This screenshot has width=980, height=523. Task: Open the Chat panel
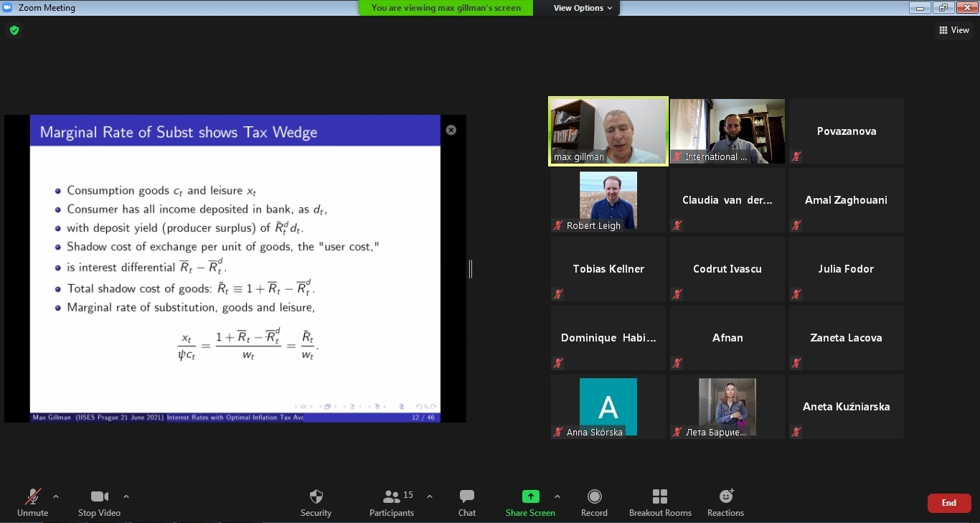coord(467,502)
